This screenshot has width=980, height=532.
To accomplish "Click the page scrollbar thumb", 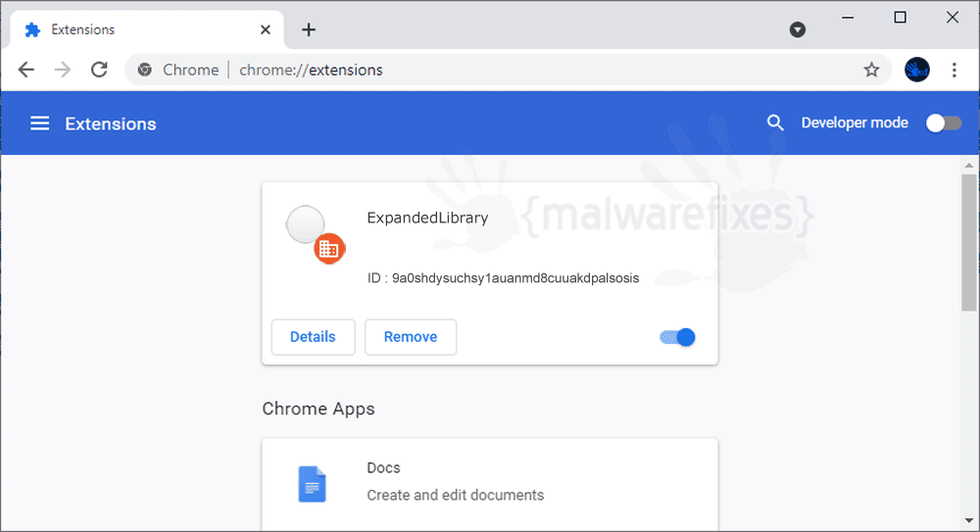I will pos(969,242).
